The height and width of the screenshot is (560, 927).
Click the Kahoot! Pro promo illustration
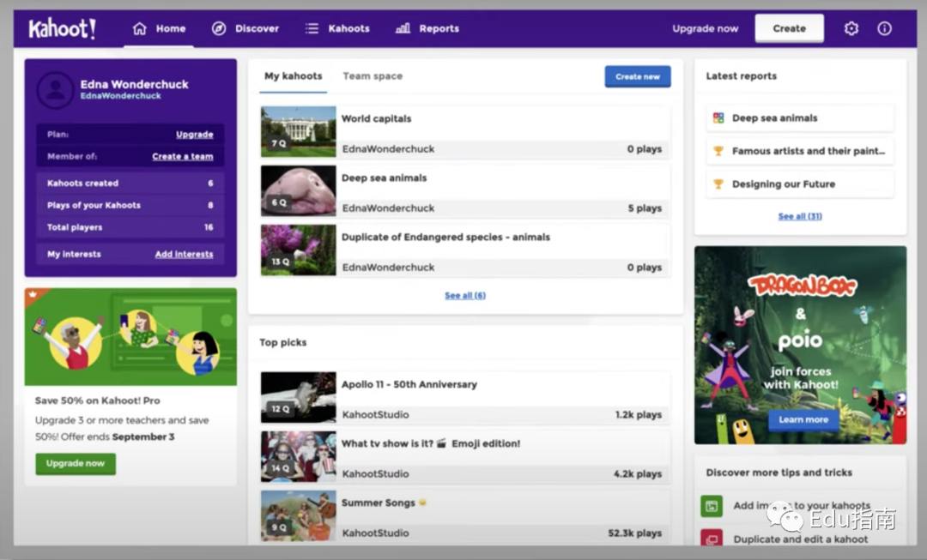130,337
